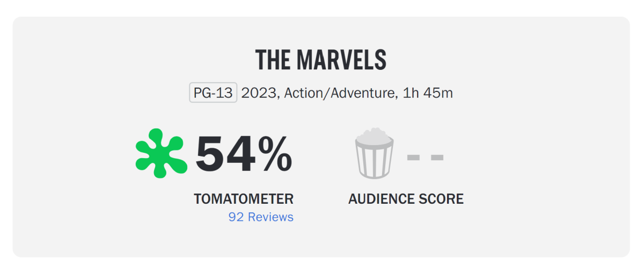Click the number 92 in the review count
The image size is (644, 279).
click(x=236, y=217)
